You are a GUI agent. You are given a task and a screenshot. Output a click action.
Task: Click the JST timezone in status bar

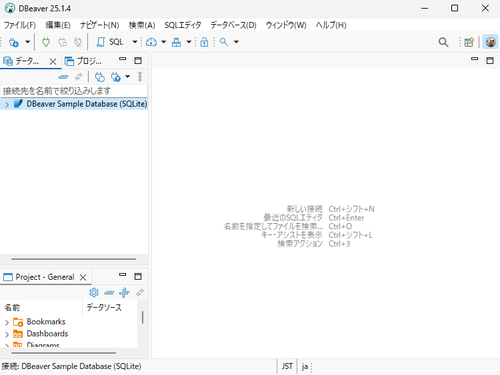click(287, 367)
